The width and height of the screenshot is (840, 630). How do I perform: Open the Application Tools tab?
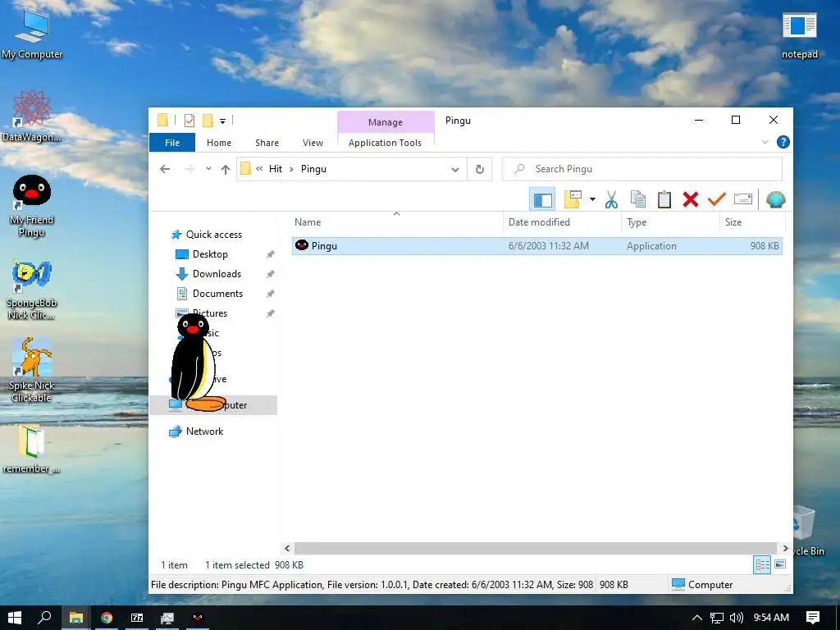click(386, 143)
